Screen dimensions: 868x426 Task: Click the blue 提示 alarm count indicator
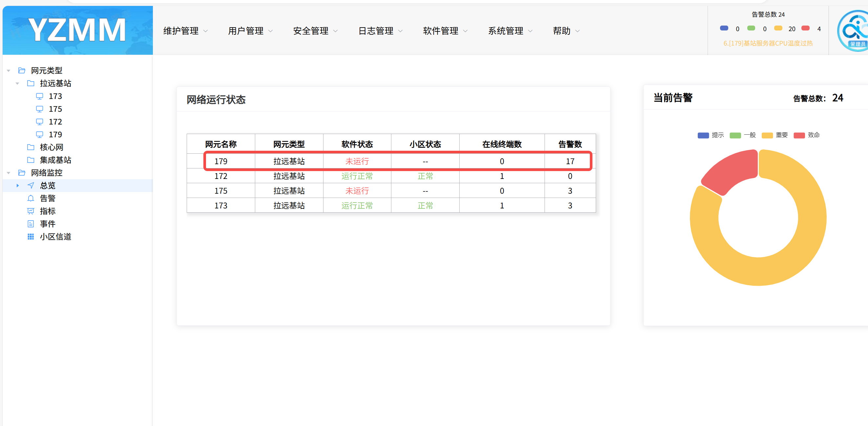pos(724,28)
